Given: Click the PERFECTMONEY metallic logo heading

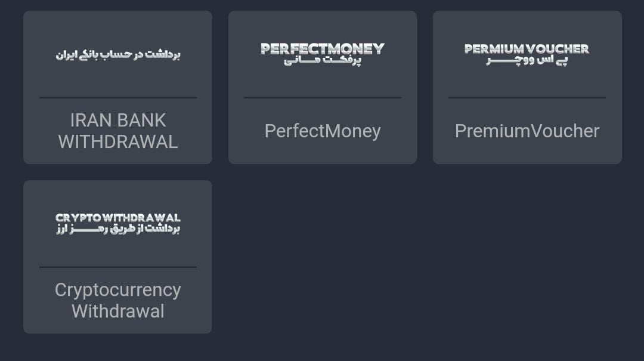Looking at the screenshot, I should pyautogui.click(x=322, y=48).
